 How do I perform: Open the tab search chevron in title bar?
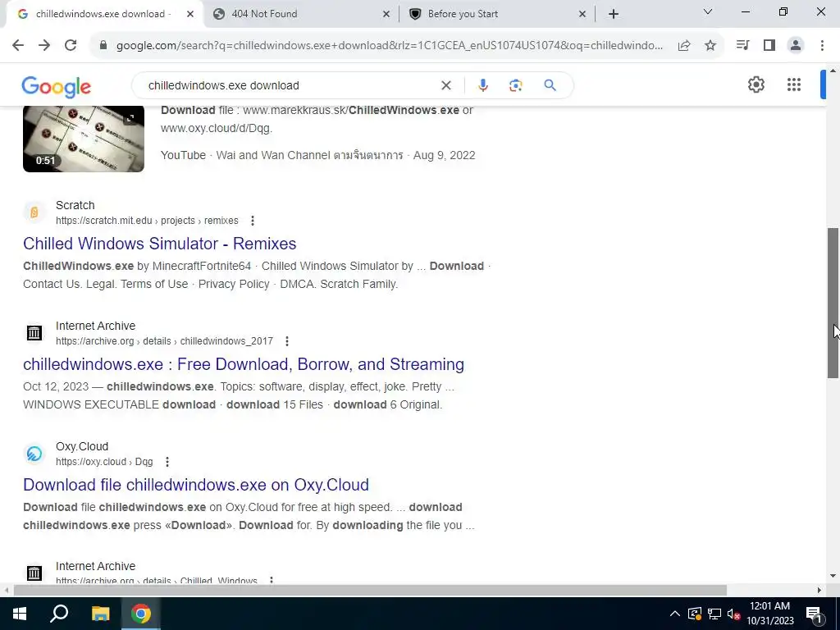tap(708, 11)
